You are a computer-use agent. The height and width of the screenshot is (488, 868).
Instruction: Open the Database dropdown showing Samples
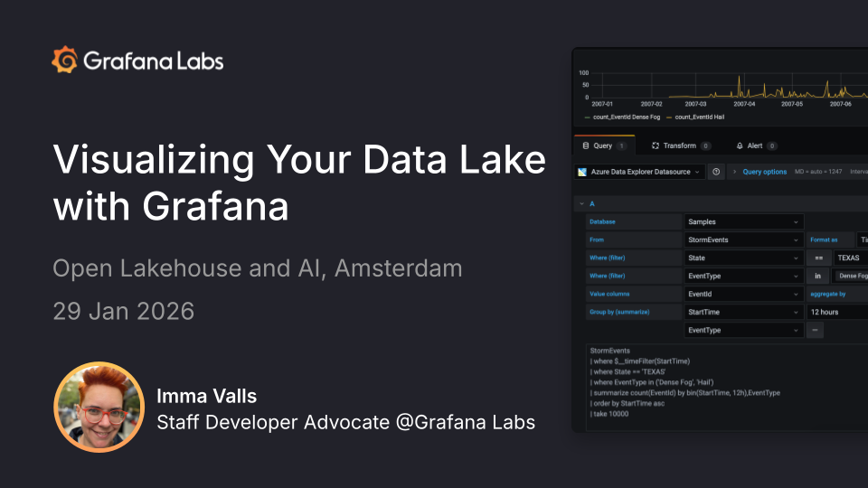743,221
